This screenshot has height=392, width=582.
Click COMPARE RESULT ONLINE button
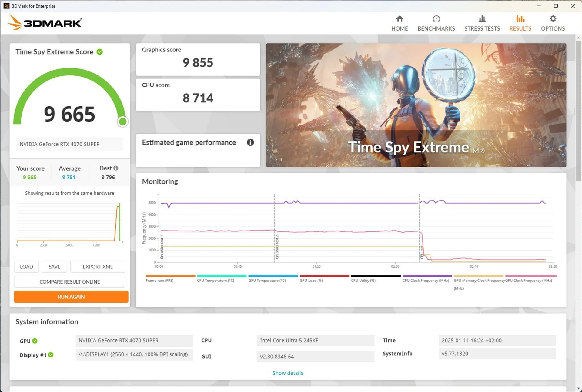(x=70, y=282)
